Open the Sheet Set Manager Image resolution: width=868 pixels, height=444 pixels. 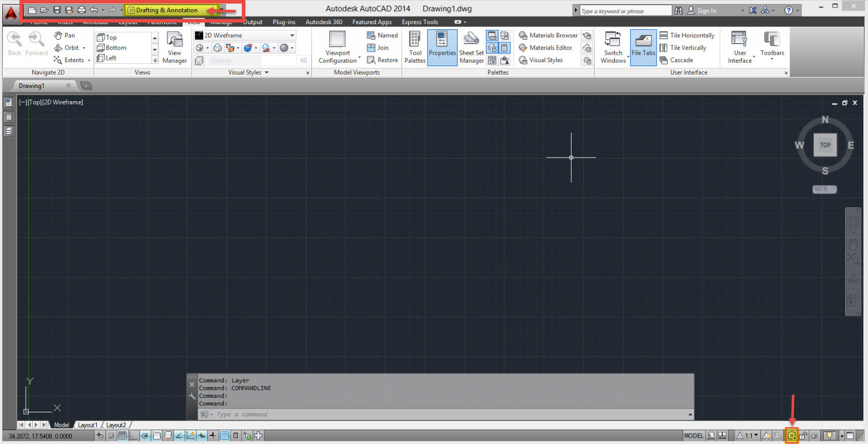(x=471, y=47)
